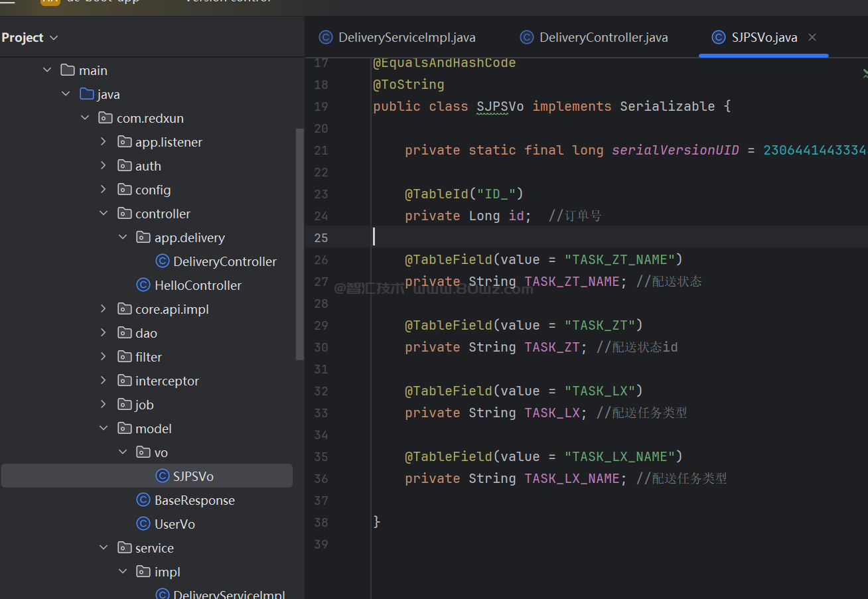This screenshot has width=868, height=599.
Task: Expand the app.listener package
Action: click(x=103, y=142)
